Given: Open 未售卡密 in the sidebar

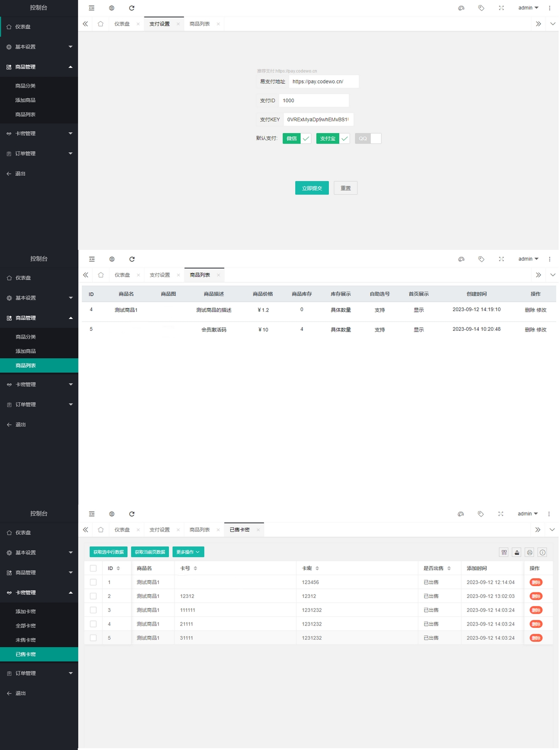Looking at the screenshot, I should tap(26, 640).
